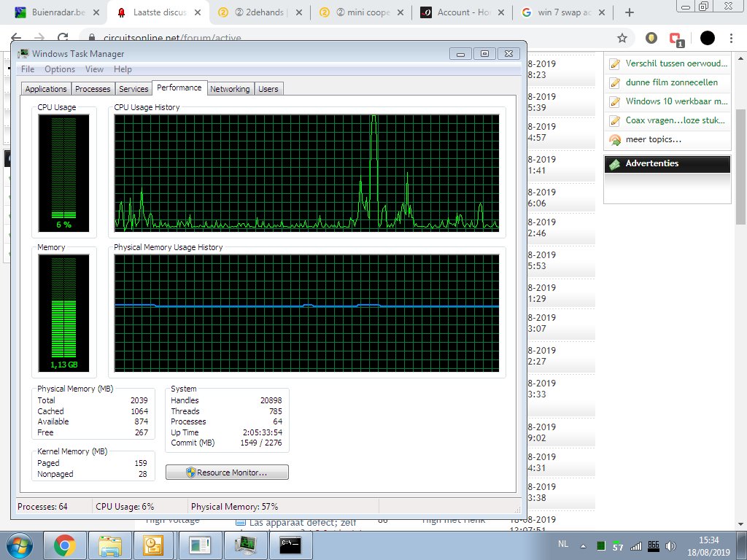This screenshot has height=560, width=747.
Task: Switch to the 2dehands browser tab
Action: [x=260, y=12]
